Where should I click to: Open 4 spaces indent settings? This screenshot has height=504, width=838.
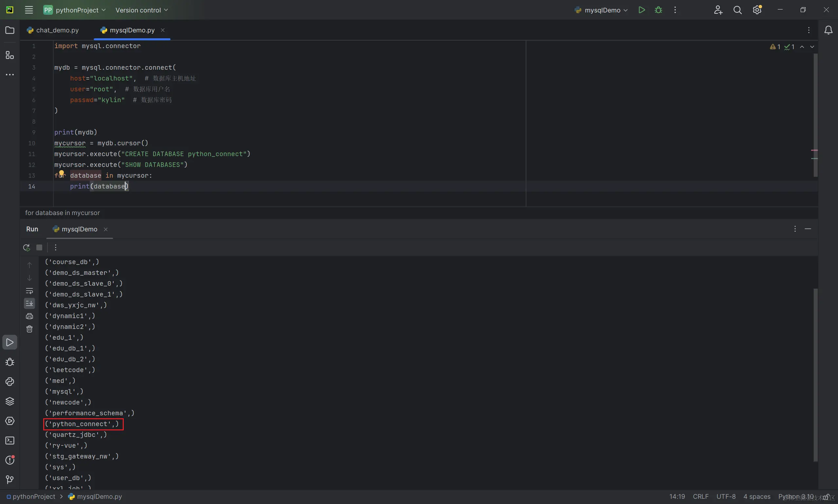[x=757, y=496]
